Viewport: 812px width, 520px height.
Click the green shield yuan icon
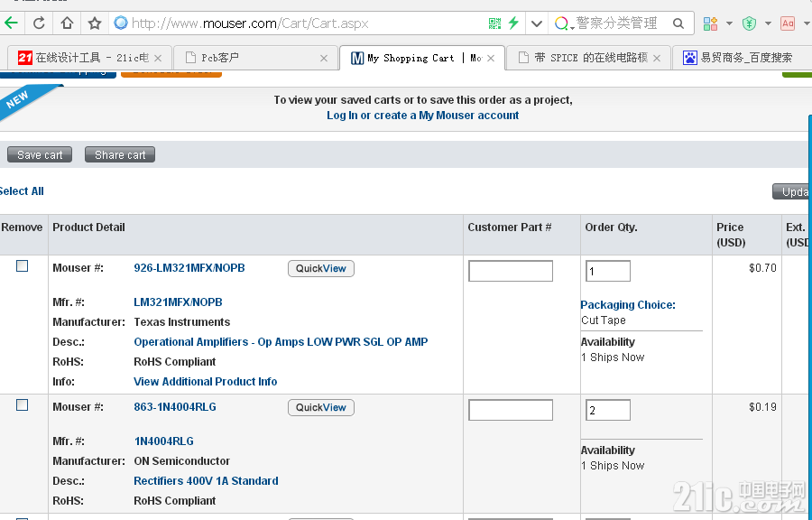pos(749,23)
